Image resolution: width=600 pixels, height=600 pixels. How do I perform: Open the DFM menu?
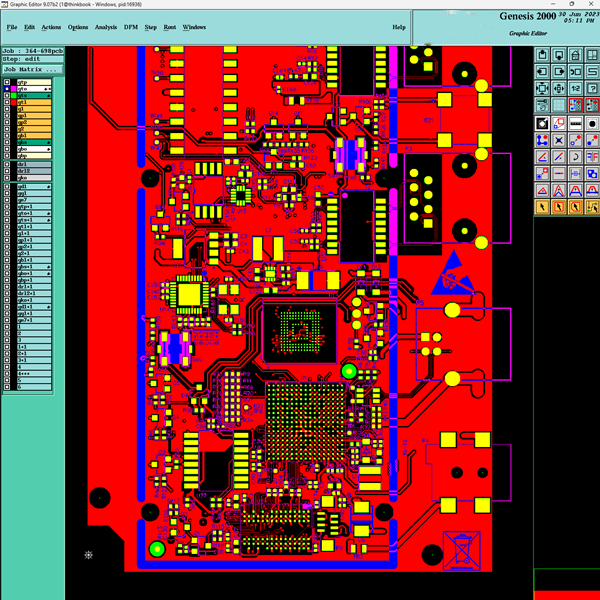pyautogui.click(x=130, y=27)
